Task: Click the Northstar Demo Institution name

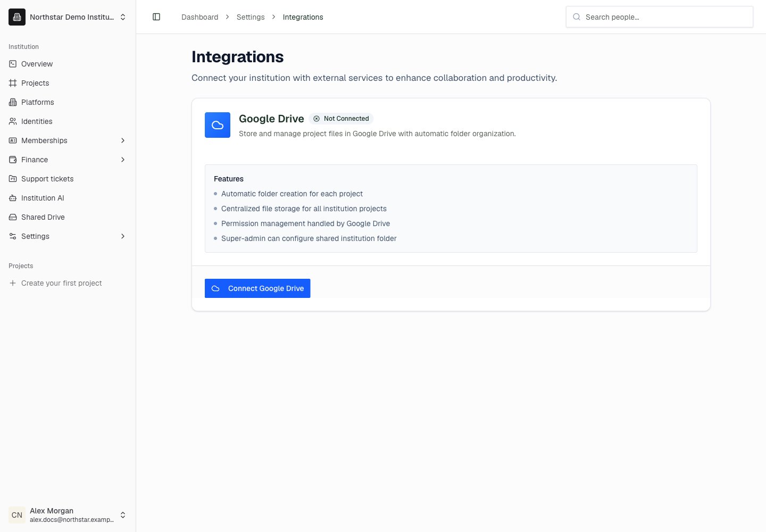Action: pyautogui.click(x=72, y=17)
